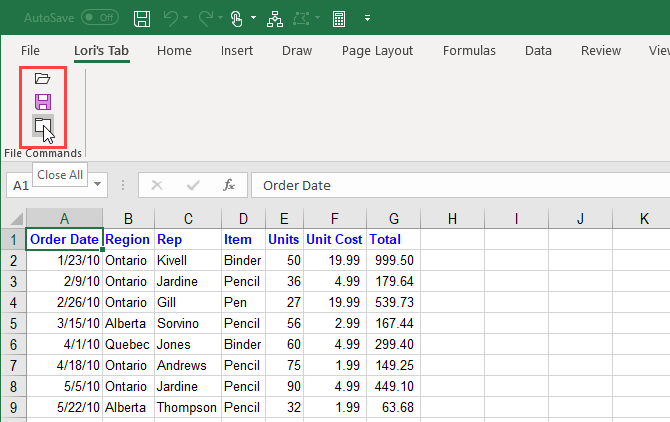Open the Calculator from the Quick Access Toolbar
Screen dimensions: 670x422
(x=339, y=18)
